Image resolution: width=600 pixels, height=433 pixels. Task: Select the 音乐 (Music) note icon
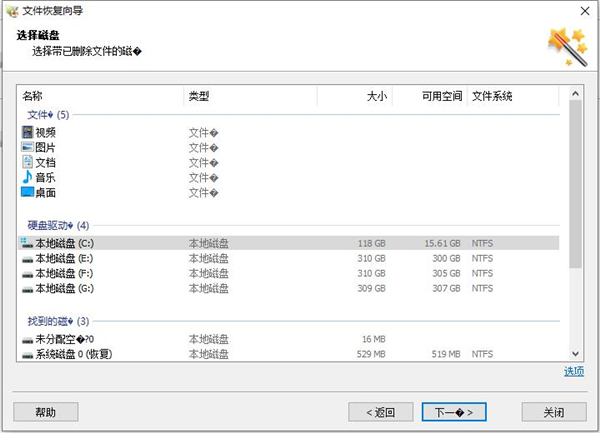coord(27,177)
